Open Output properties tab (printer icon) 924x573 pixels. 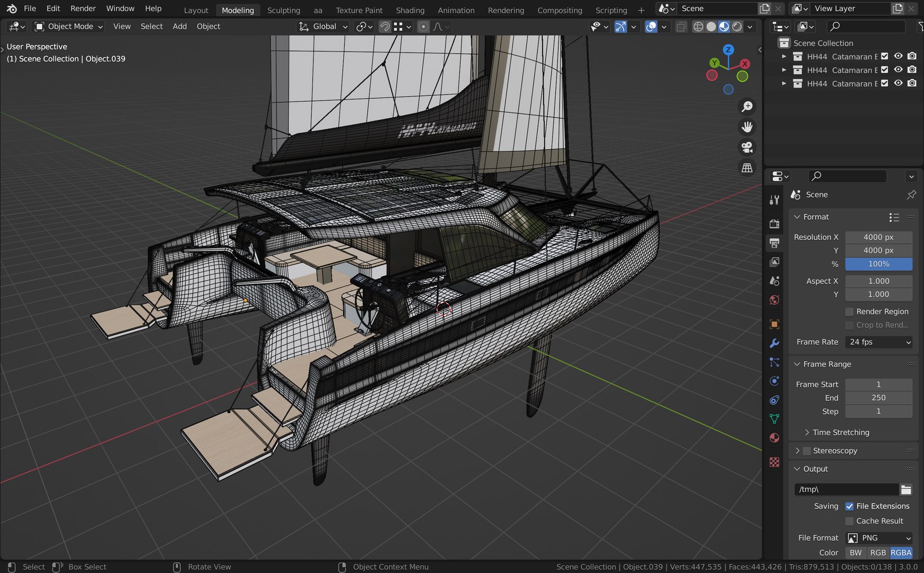pyautogui.click(x=774, y=243)
